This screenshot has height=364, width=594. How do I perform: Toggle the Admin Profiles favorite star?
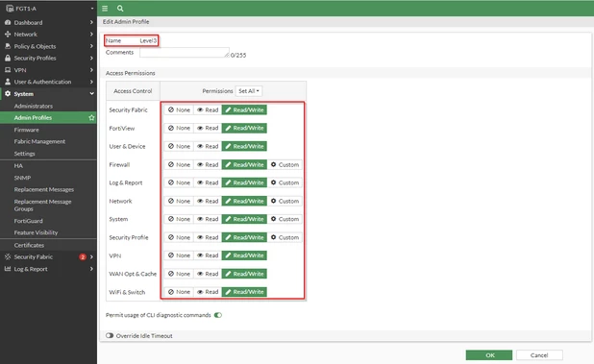[x=91, y=118]
